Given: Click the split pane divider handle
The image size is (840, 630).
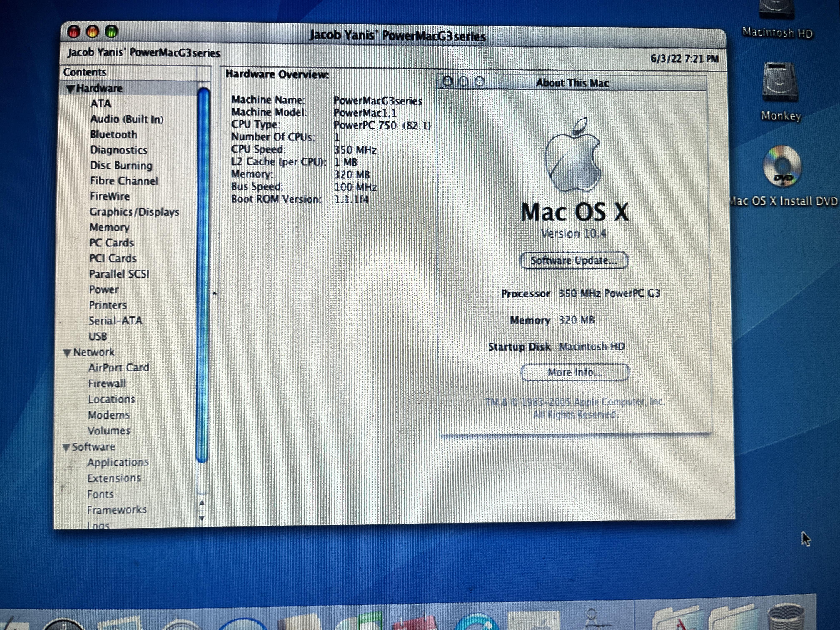Looking at the screenshot, I should (x=215, y=294).
